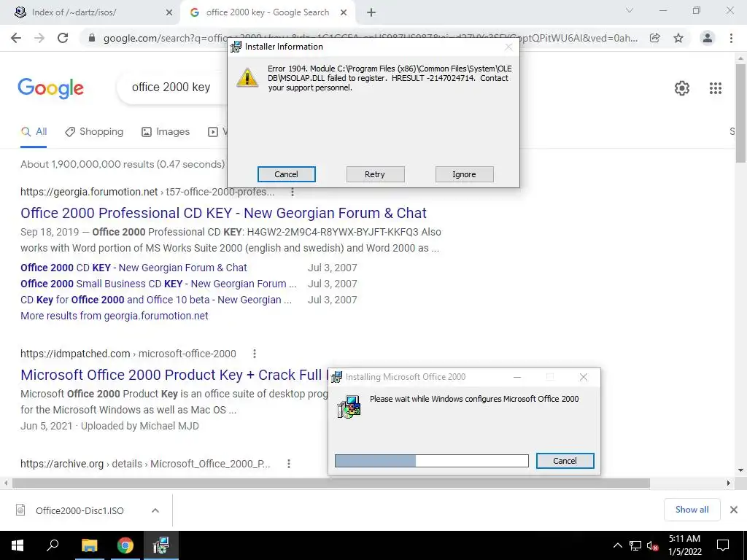This screenshot has width=747, height=560.
Task: Switch to Images results
Action: (x=166, y=132)
